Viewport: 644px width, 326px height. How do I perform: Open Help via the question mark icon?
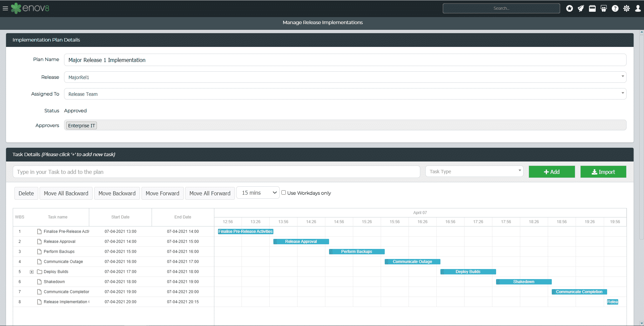point(615,8)
